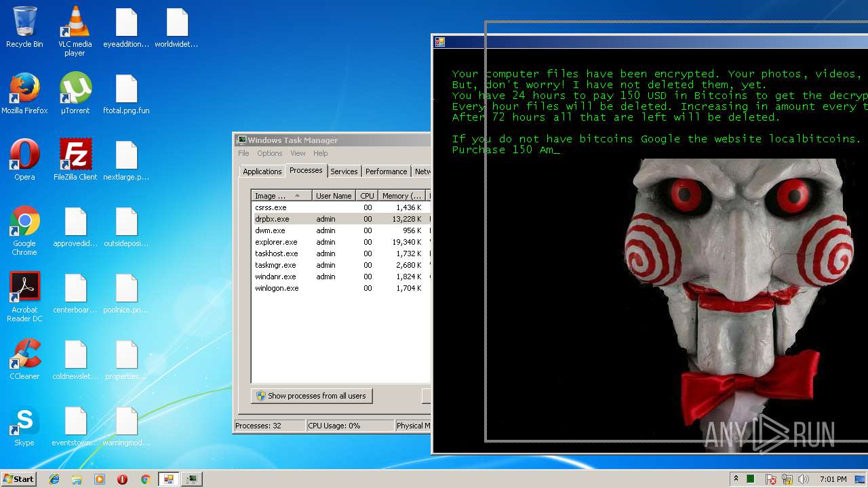
Task: Launch CCleaner desktop shortcut
Action: [x=24, y=359]
